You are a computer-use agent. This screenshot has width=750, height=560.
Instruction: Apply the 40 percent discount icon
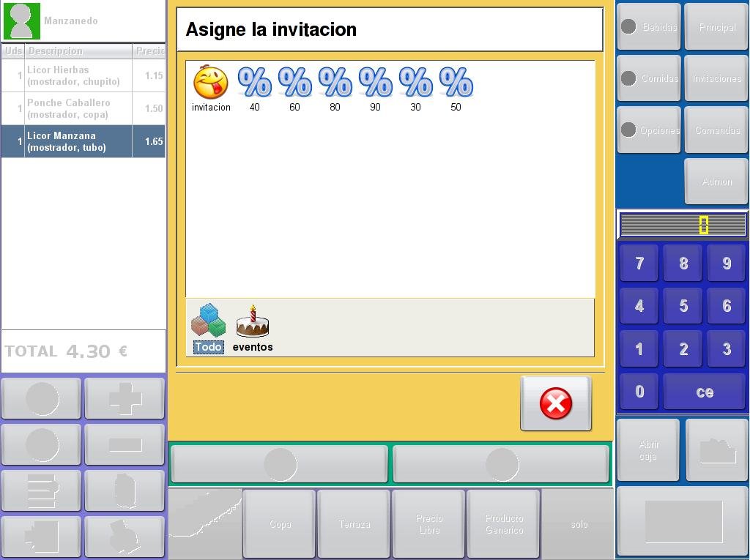click(254, 83)
